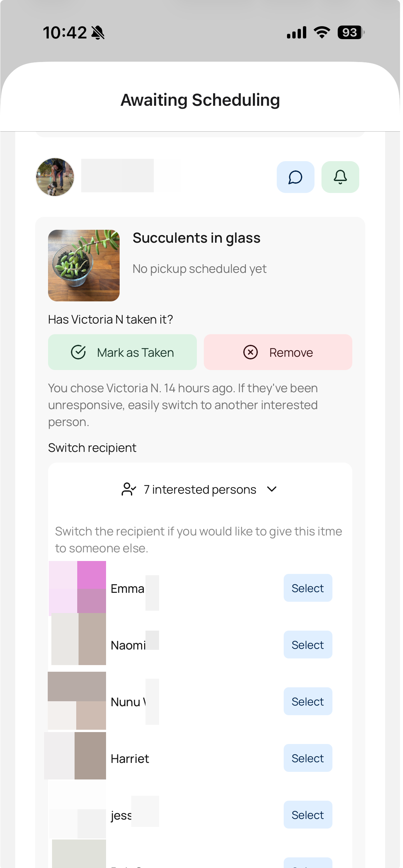403x868 pixels.
Task: Tap the interested persons user icon
Action: 128,489
